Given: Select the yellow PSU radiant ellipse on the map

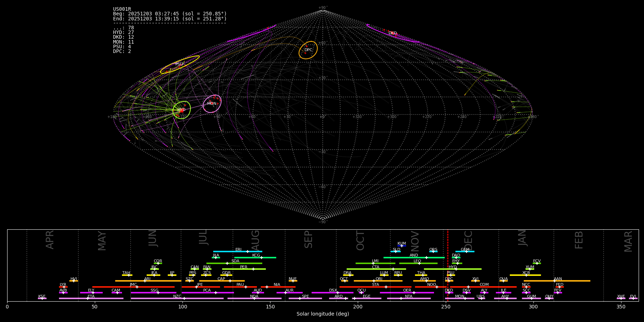Looking at the screenshot, I should 179,64.
